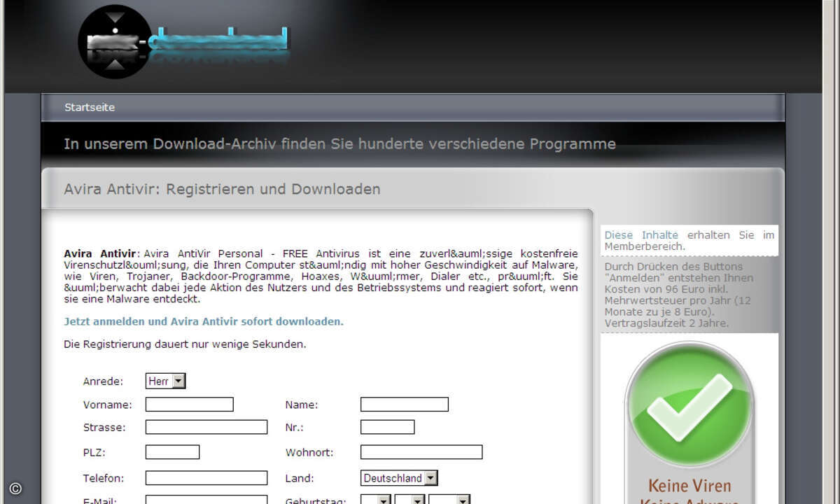Screen dimensions: 840x504
Task: Click the 'Telefon:' form label
Action: click(x=104, y=478)
